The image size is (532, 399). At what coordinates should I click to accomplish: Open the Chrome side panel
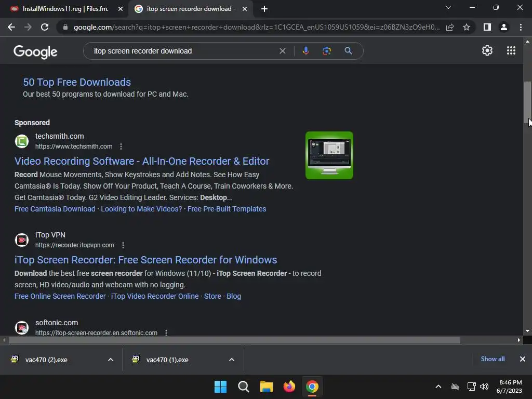pyautogui.click(x=487, y=27)
